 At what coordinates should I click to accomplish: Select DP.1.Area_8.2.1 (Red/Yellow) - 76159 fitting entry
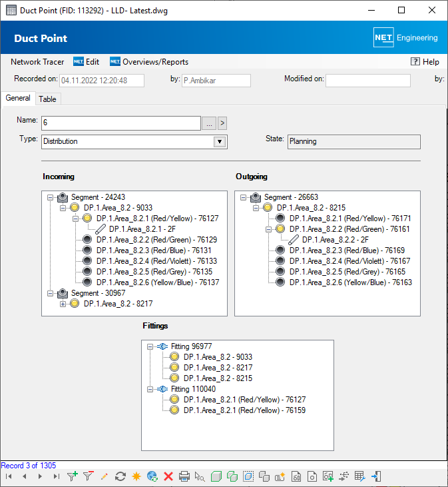click(x=244, y=410)
